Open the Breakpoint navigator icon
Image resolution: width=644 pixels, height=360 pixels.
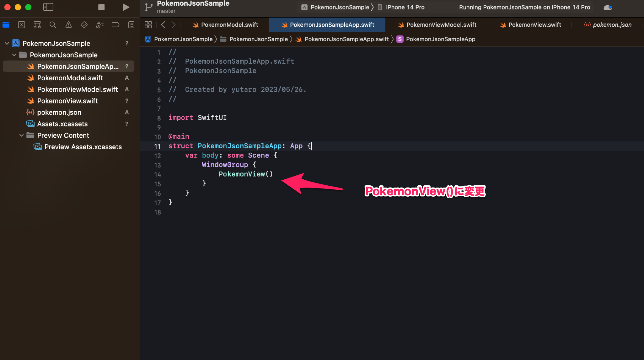pos(115,25)
